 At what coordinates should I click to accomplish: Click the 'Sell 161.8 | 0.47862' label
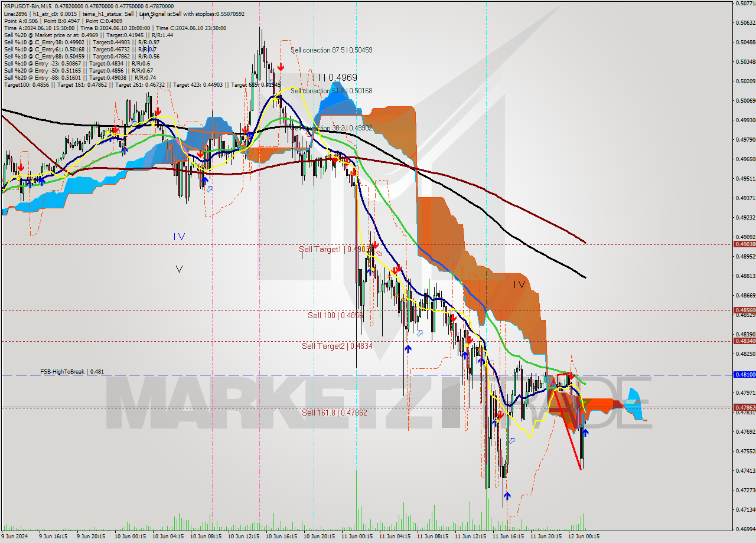(x=334, y=413)
